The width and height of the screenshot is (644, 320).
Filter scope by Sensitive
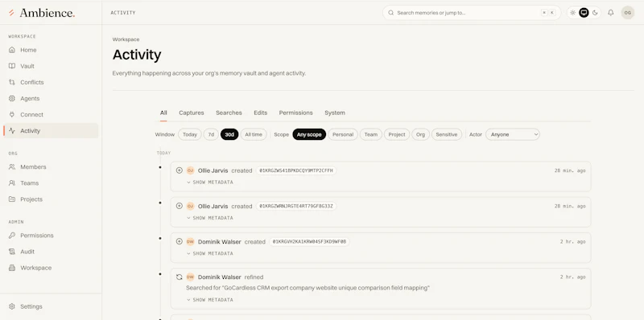click(447, 134)
